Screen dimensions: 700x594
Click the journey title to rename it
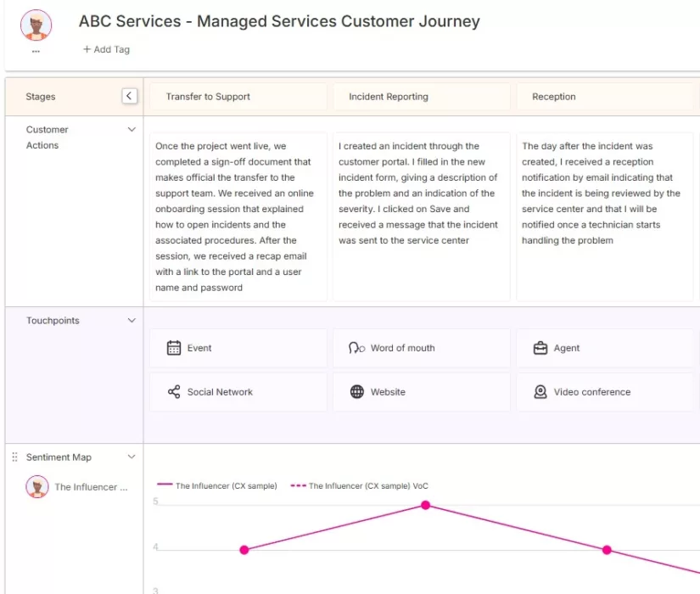[x=279, y=21]
